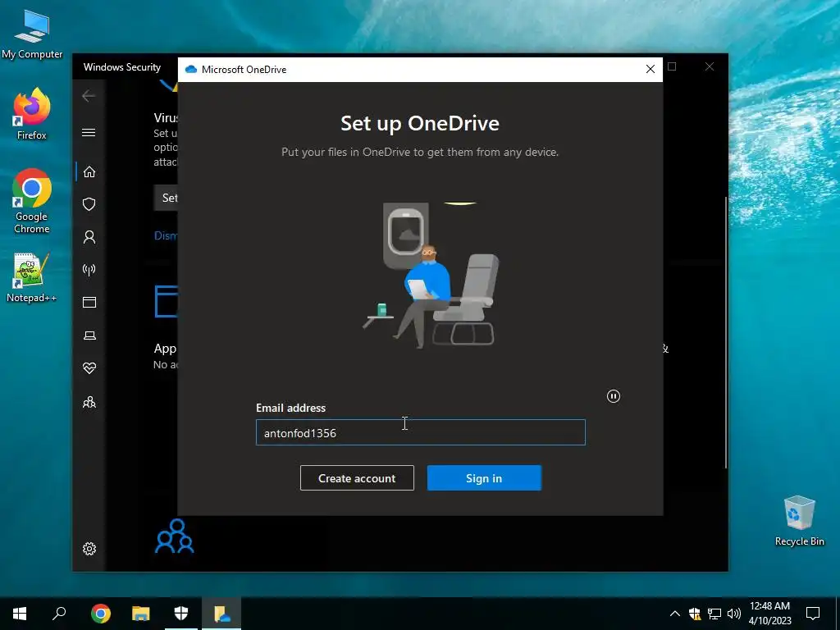The height and width of the screenshot is (630, 840).
Task: Open the taskbar clock and date
Action: point(769,614)
